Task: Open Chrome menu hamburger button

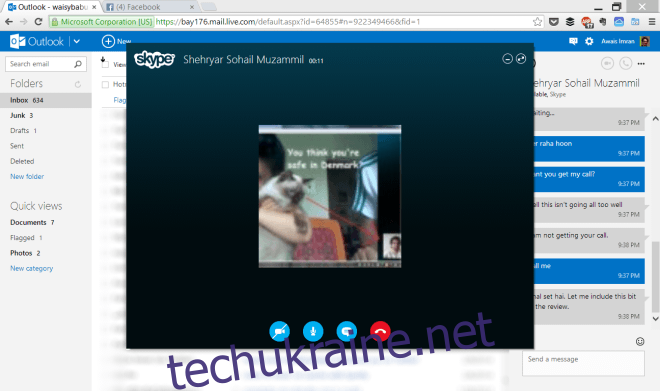Action: click(652, 22)
